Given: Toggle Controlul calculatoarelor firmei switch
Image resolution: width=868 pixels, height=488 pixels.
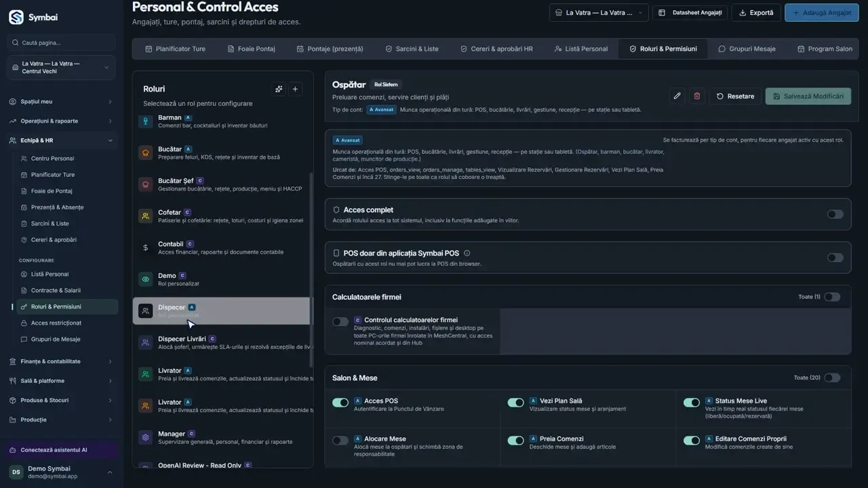Looking at the screenshot, I should (340, 321).
